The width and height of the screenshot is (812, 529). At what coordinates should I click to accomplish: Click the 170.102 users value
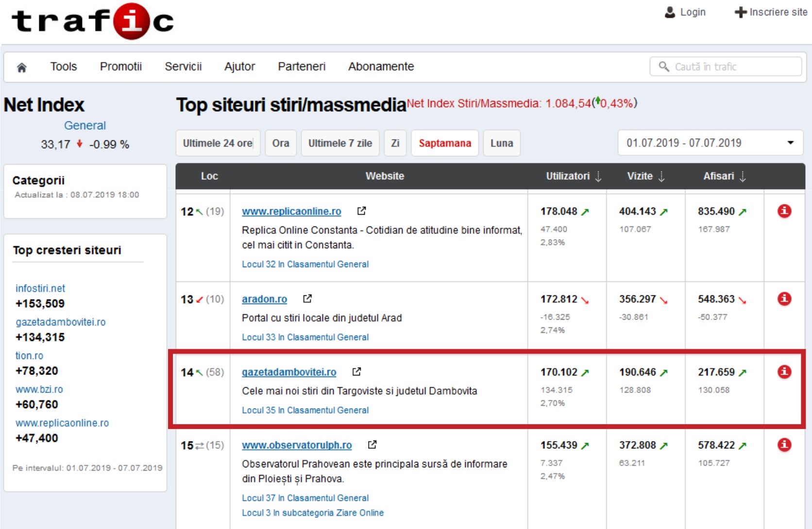[559, 372]
